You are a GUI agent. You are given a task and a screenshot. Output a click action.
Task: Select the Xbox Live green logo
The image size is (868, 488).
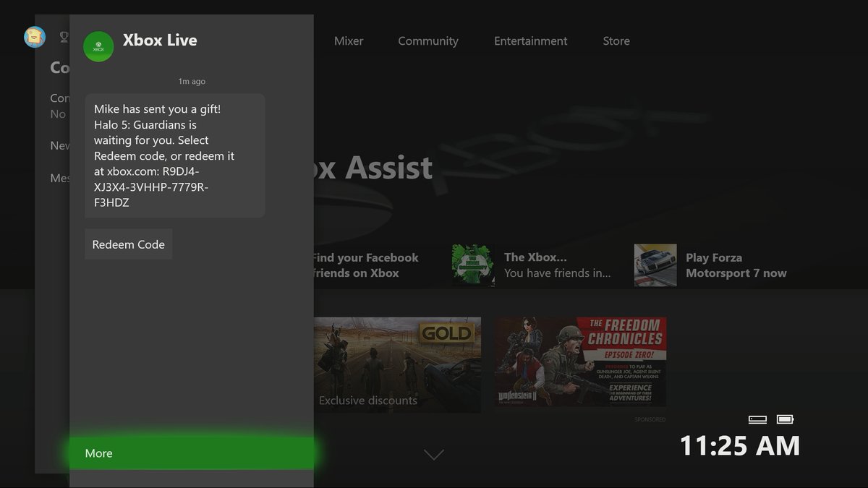98,46
